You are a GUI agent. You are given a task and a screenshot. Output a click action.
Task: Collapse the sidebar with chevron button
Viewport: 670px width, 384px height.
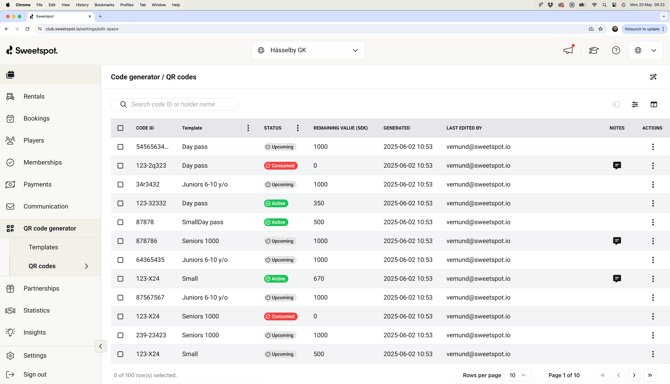tap(100, 346)
